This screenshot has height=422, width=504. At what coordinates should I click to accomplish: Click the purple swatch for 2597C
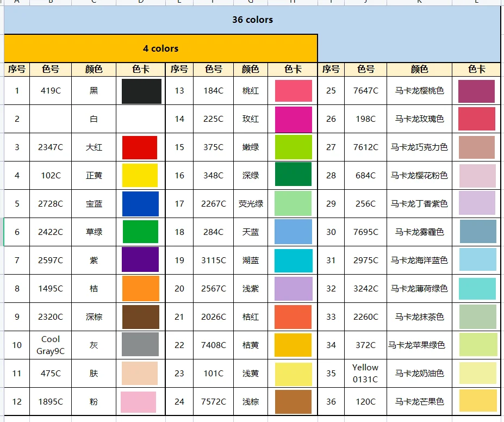click(x=140, y=259)
